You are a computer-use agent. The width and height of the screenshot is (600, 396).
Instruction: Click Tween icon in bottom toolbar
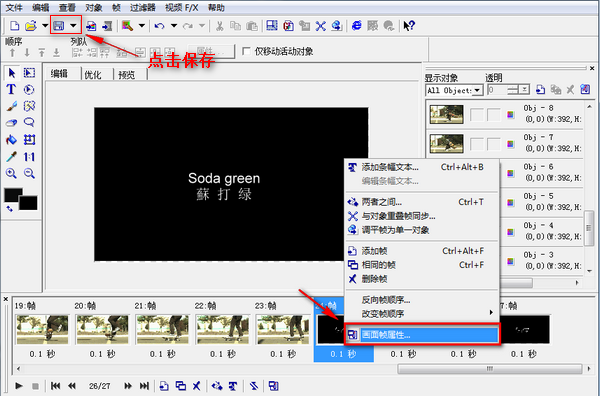pyautogui.click(x=217, y=386)
